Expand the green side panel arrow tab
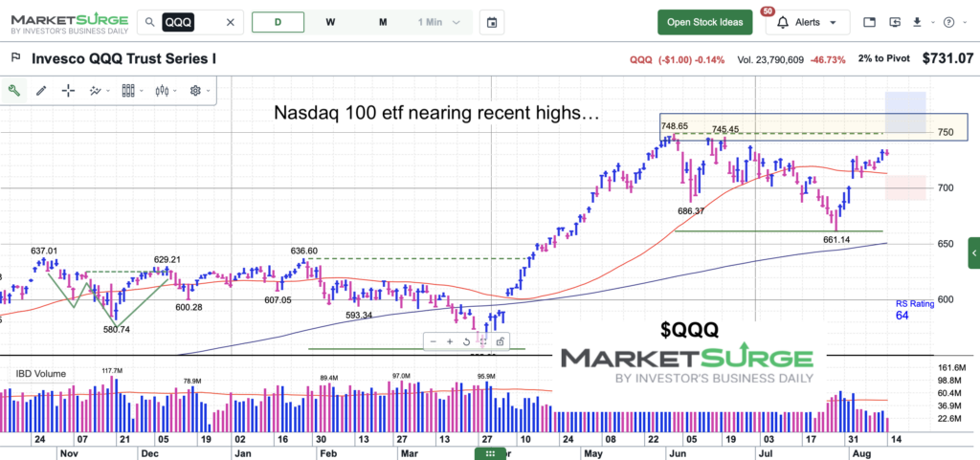 [973, 252]
